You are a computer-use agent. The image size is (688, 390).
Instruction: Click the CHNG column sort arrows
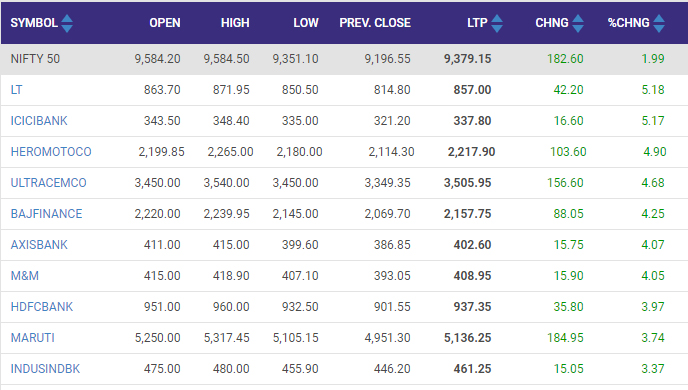pyautogui.click(x=578, y=23)
